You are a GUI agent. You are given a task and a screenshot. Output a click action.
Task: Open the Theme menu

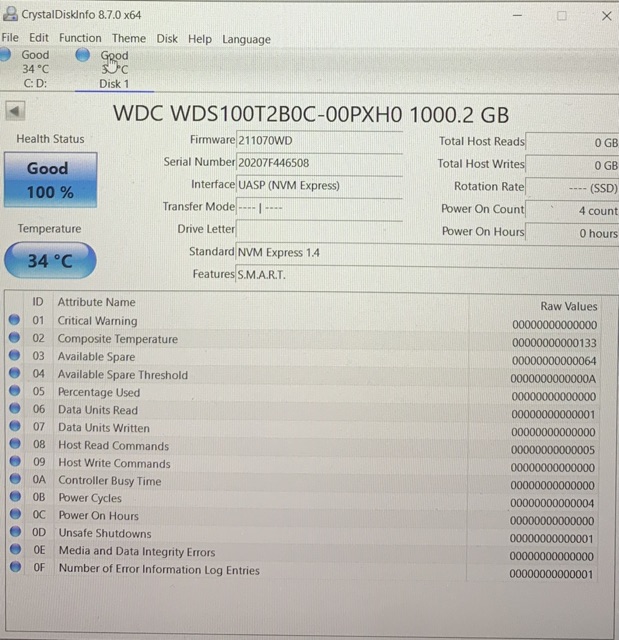click(x=129, y=38)
